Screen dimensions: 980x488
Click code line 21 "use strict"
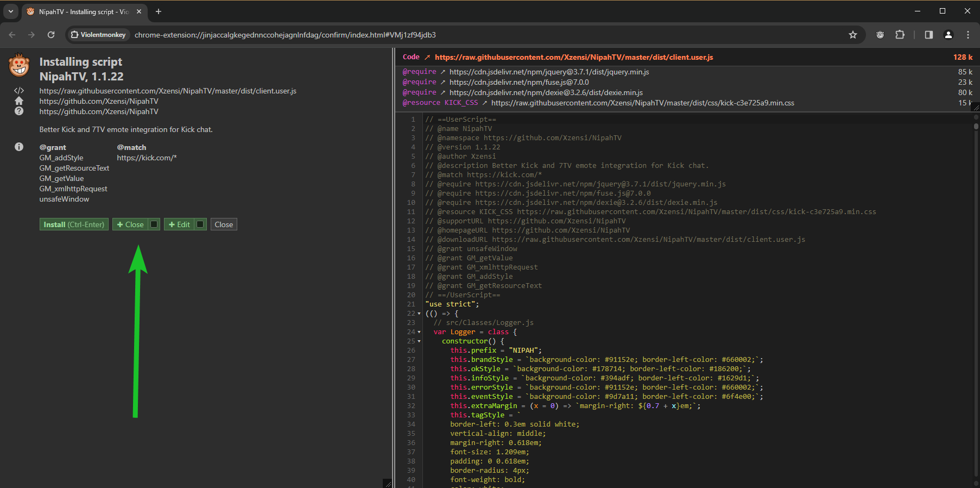452,304
